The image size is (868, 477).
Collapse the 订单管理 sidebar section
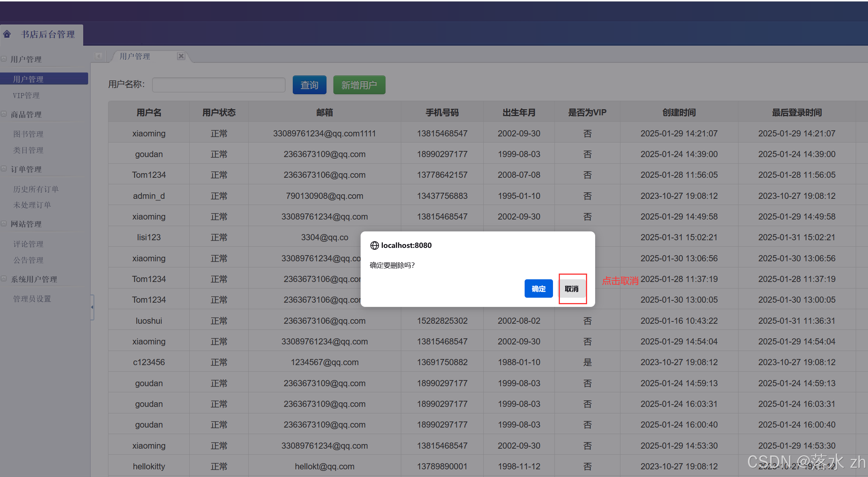click(4, 169)
